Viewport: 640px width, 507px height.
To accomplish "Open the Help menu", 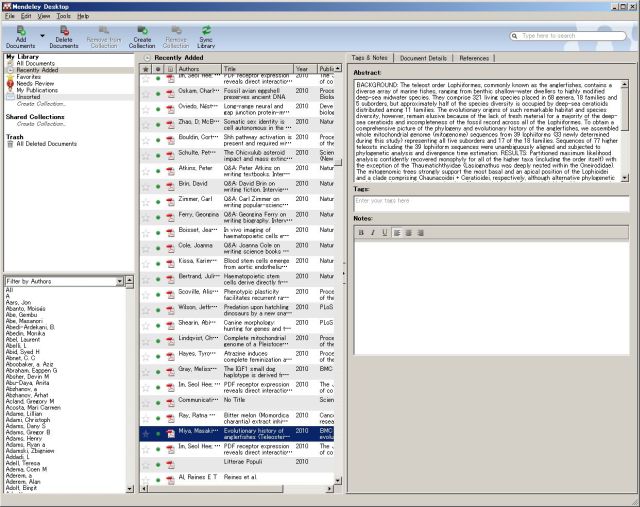I will point(83,16).
